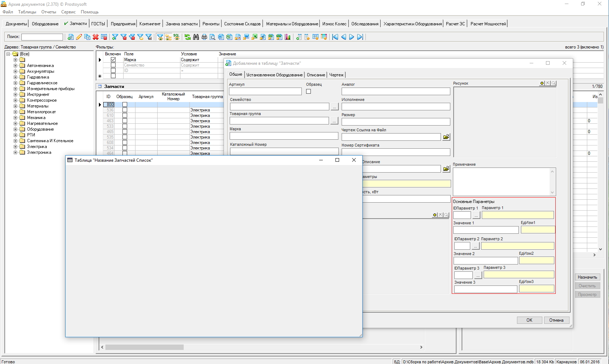Click the add filter funnel icon
Image resolution: width=609 pixels, height=364 pixels.
click(115, 37)
